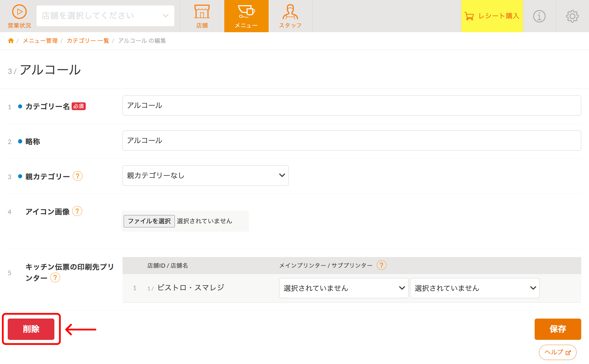Viewport: 589px width, 364px height.
Task: Open the 親カテゴリーなし dropdown
Action: (x=205, y=175)
